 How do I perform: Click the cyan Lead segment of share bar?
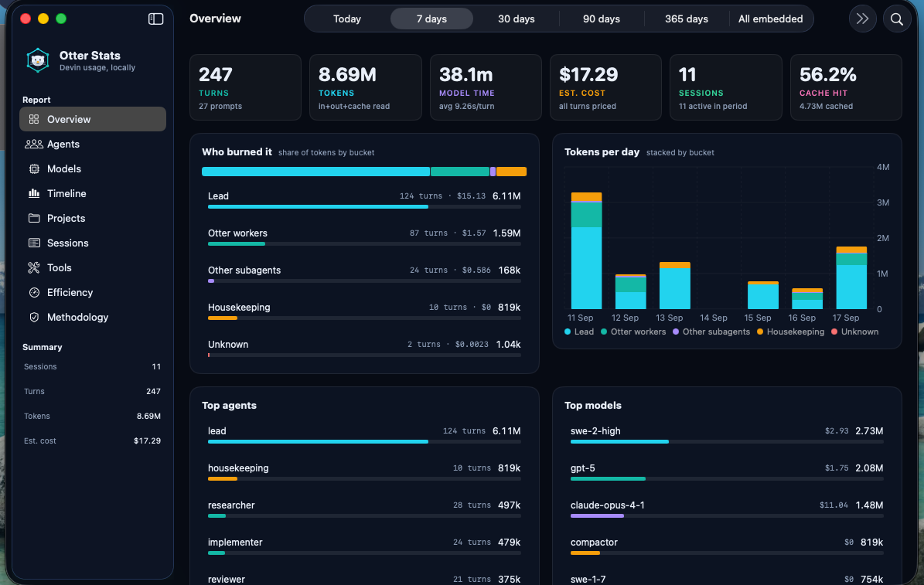pyautogui.click(x=315, y=172)
